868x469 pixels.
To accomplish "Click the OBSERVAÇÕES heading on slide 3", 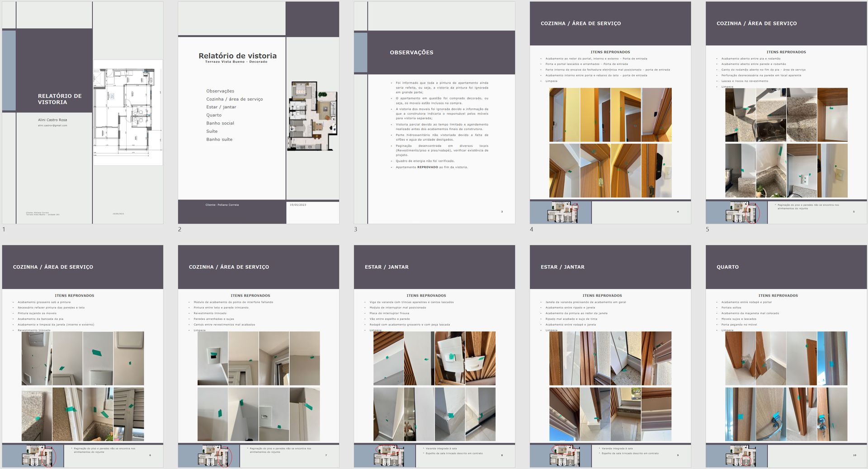I will tap(411, 52).
